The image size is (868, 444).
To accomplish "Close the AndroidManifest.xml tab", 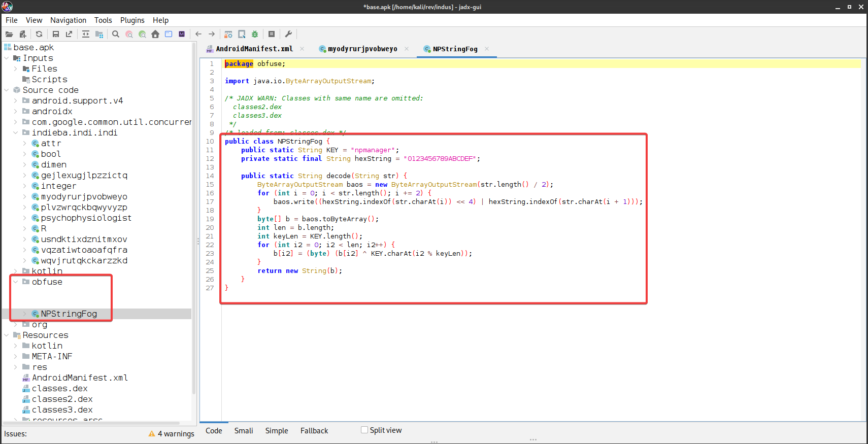I will [x=302, y=49].
